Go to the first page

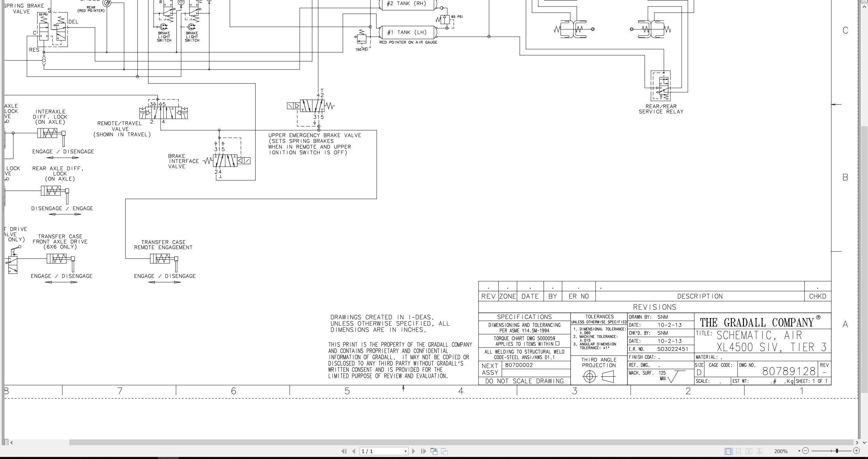tap(343, 451)
